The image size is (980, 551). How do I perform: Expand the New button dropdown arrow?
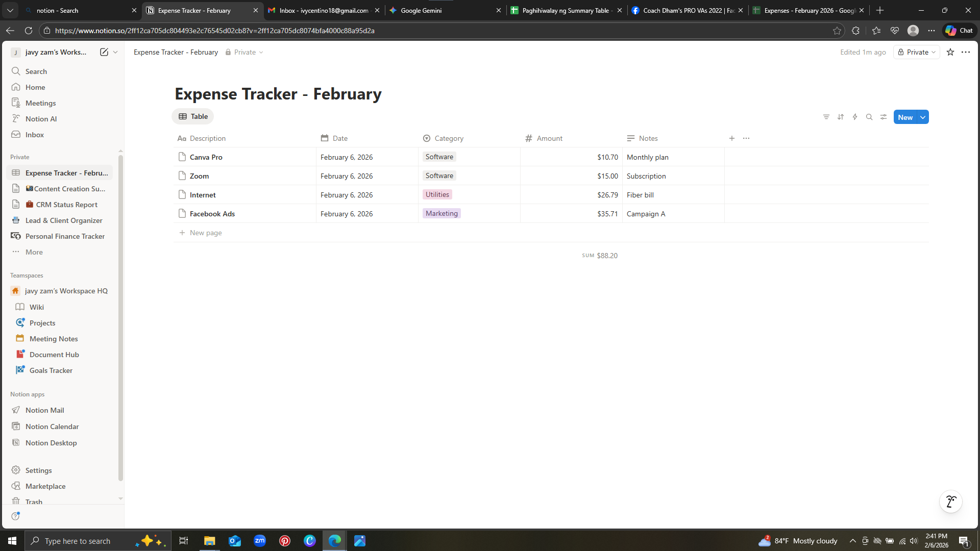click(x=923, y=117)
